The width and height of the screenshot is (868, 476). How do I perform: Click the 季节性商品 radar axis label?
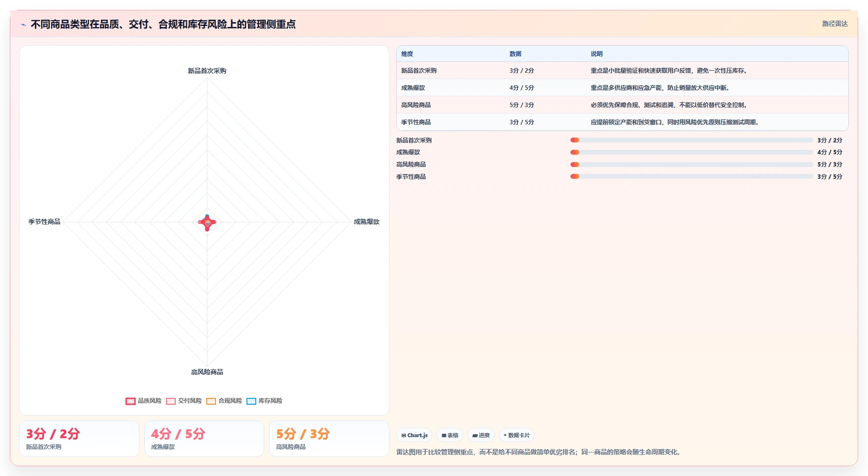[x=44, y=222]
